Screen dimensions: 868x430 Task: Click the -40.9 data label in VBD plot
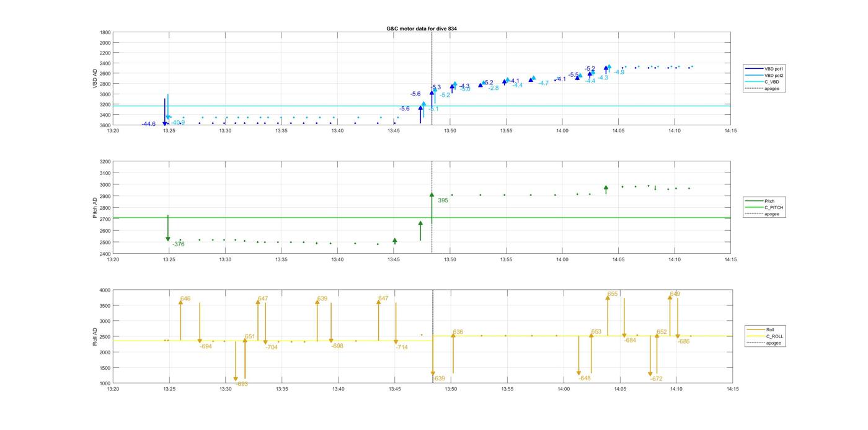coord(178,122)
